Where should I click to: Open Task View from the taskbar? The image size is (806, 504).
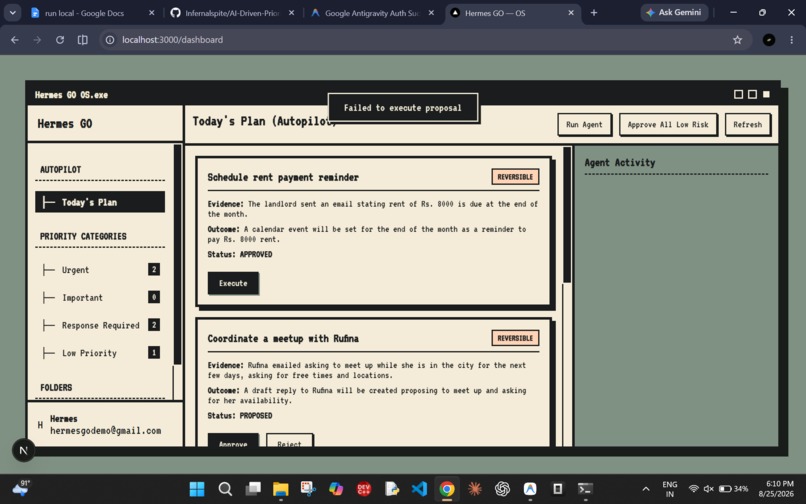click(x=253, y=489)
